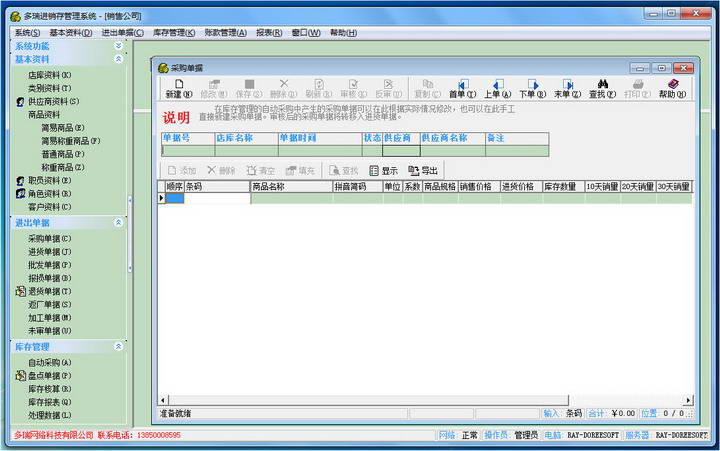This screenshot has width=720, height=451.
Task: Click the 保存 (Save) toolbar icon
Action: pos(249,84)
